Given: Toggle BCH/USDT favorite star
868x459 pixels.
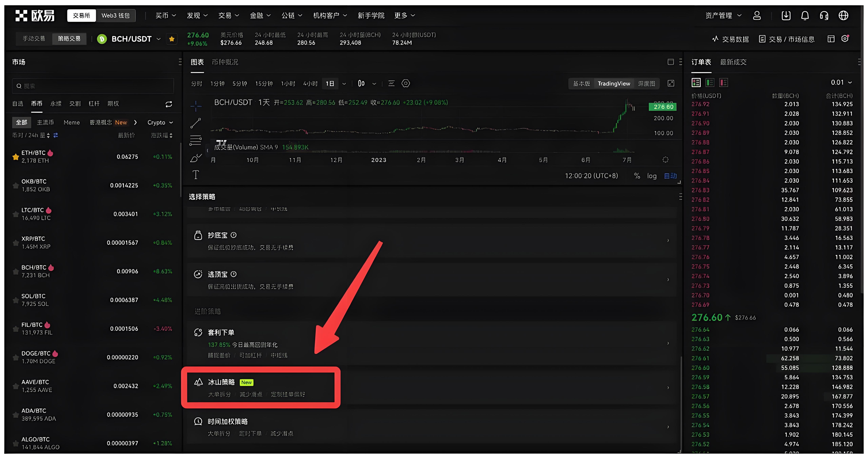Looking at the screenshot, I should (172, 39).
